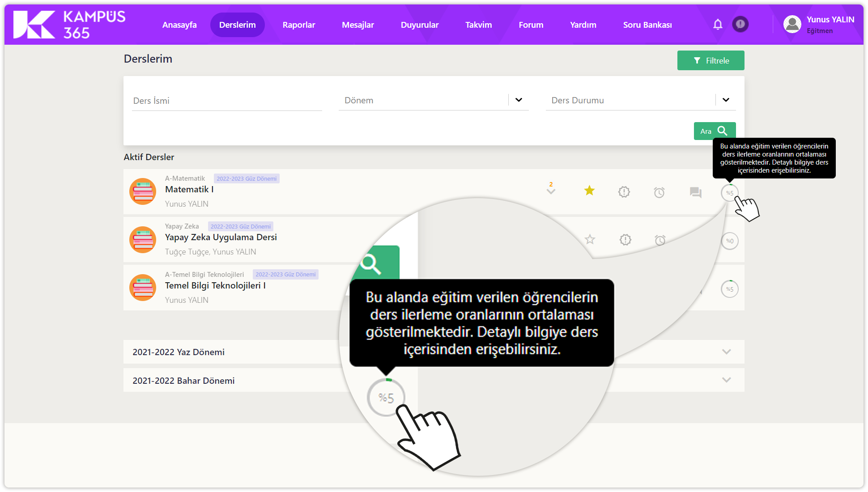Click the %0 progress circle for Yapay Zeka
The image size is (868, 492).
tap(729, 241)
